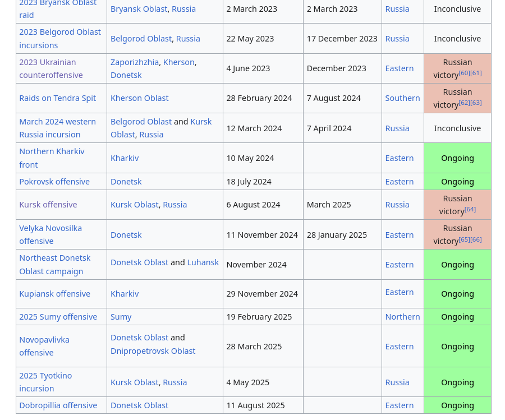Open the 2023 Ukrainian counteroffensive article
This screenshot has height=420, width=505.
pos(51,68)
